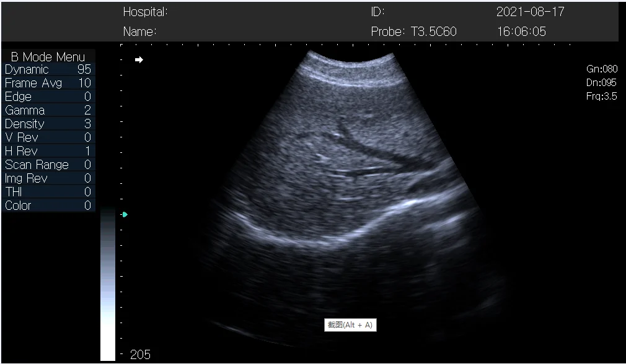Click the Frame Avg value 10
The image size is (626, 364).
click(x=85, y=83)
